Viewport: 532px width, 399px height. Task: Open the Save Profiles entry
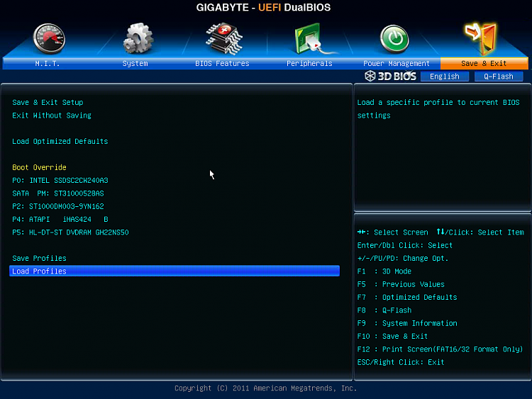(39, 258)
